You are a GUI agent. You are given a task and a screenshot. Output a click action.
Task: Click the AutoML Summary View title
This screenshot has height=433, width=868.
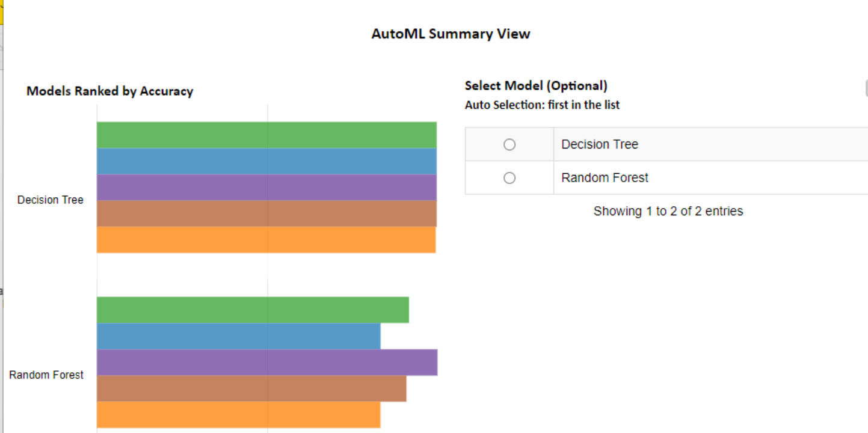click(x=451, y=34)
